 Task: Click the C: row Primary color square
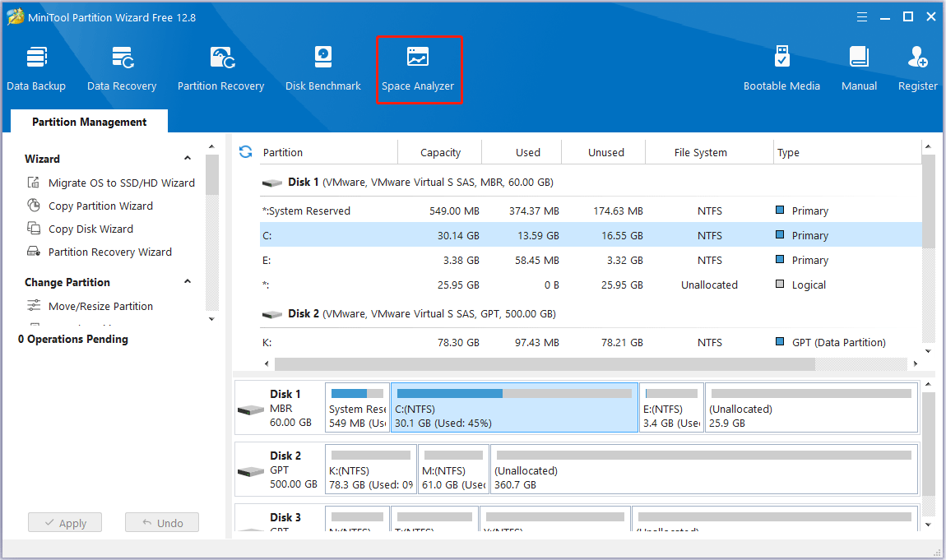pyautogui.click(x=780, y=234)
